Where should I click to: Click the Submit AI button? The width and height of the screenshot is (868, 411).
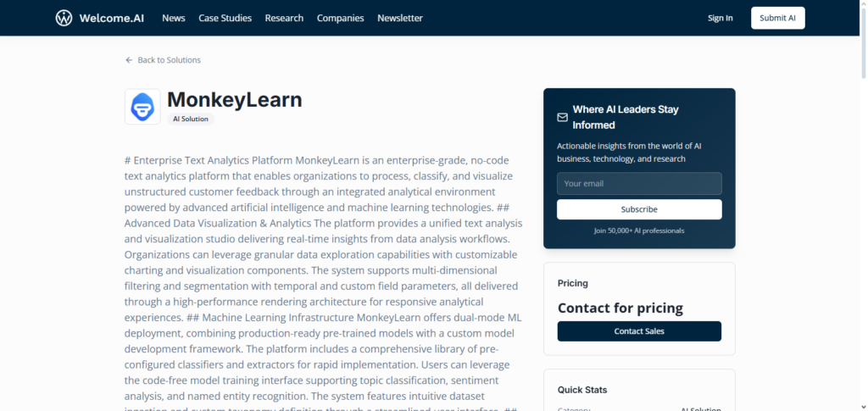tap(778, 18)
